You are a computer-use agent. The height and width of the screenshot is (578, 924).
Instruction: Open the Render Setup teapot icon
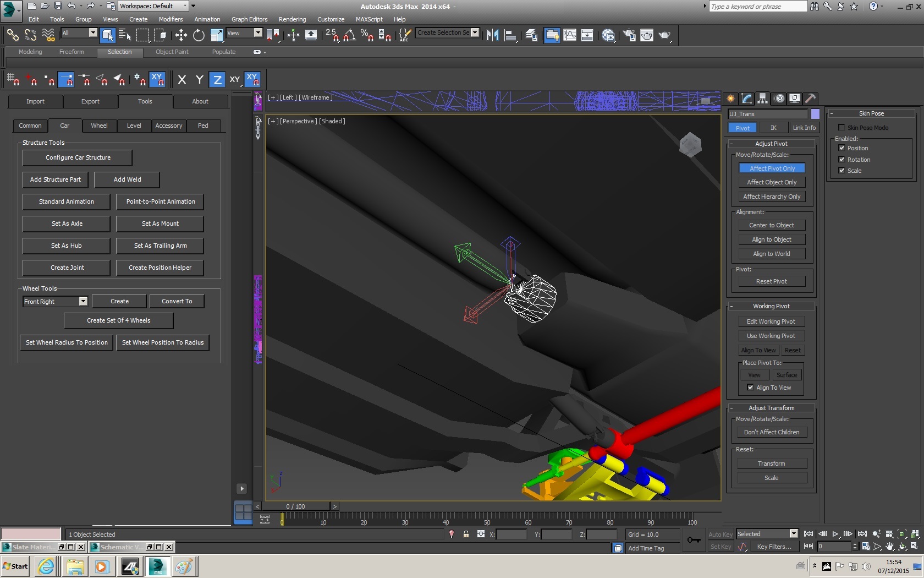pyautogui.click(x=629, y=35)
